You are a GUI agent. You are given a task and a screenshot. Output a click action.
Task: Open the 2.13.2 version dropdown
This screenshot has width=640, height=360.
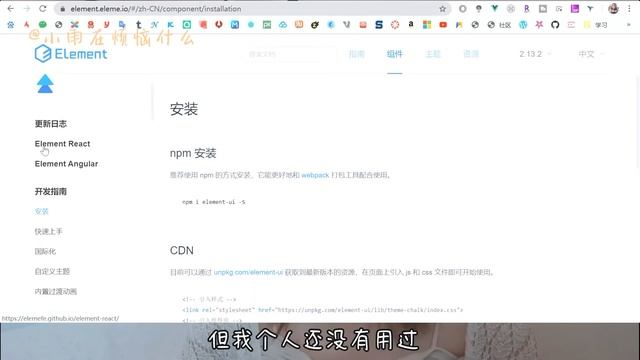tap(535, 54)
